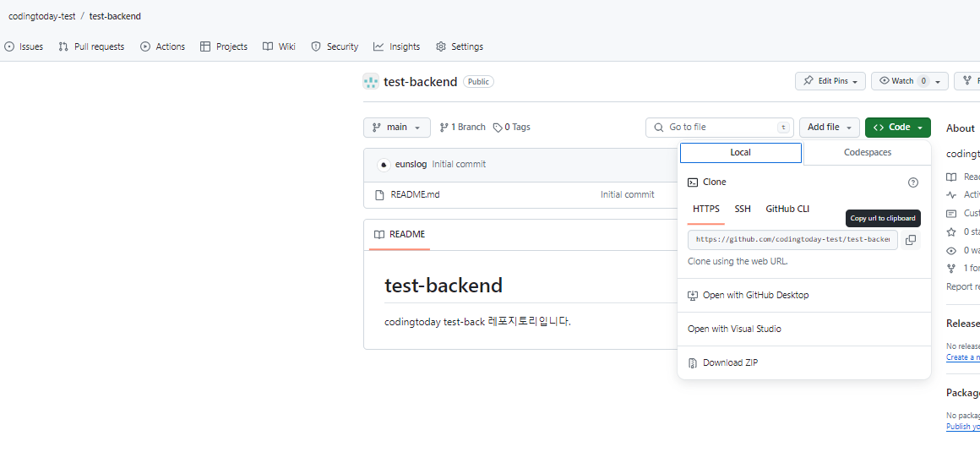The width and height of the screenshot is (980, 452).
Task: Click 'Clone using the web URL.' text
Action: click(738, 262)
